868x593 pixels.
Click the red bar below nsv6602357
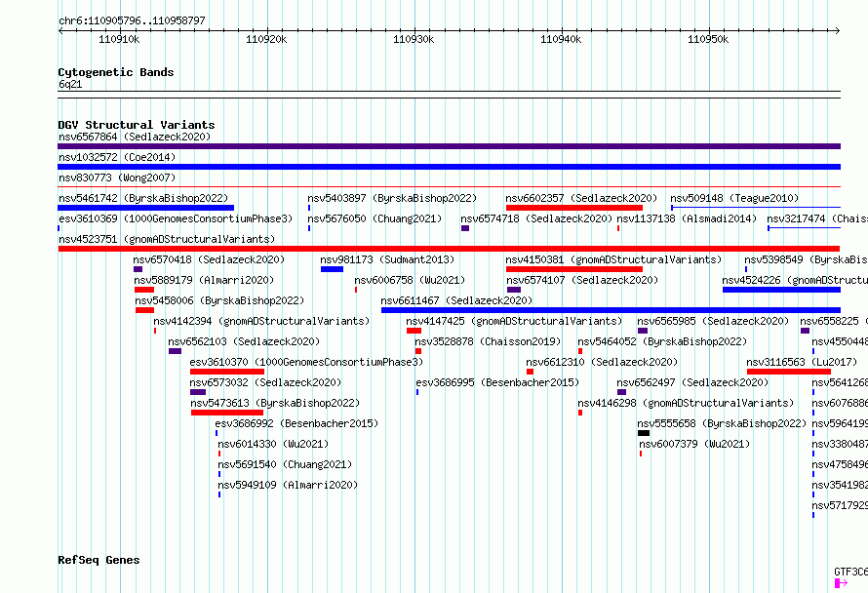pos(574,208)
